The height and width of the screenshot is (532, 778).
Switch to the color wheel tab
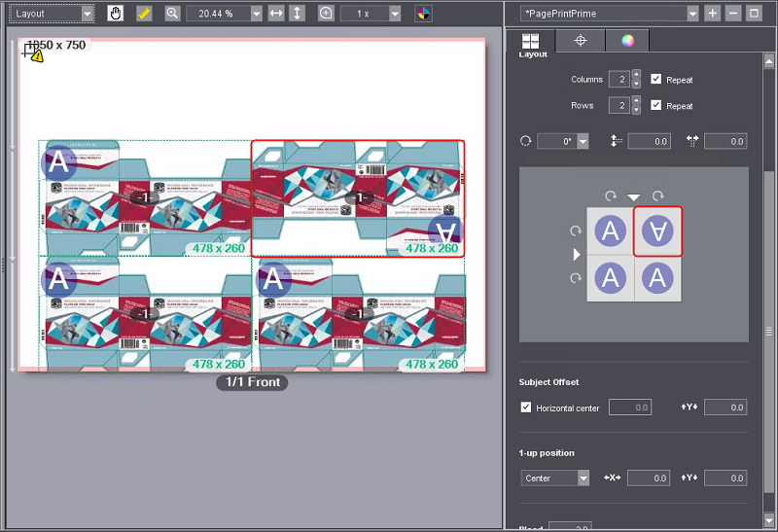coord(627,41)
